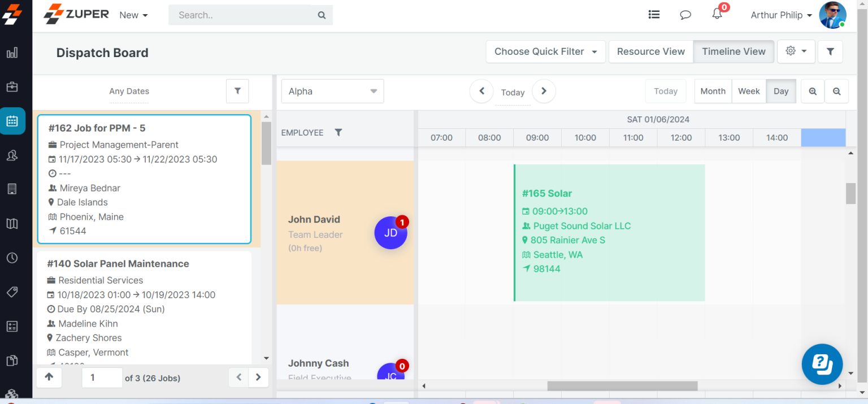Viewport: 868px width, 404px height.
Task: Select the Jobs briefcase icon in sidebar
Action: [x=12, y=86]
